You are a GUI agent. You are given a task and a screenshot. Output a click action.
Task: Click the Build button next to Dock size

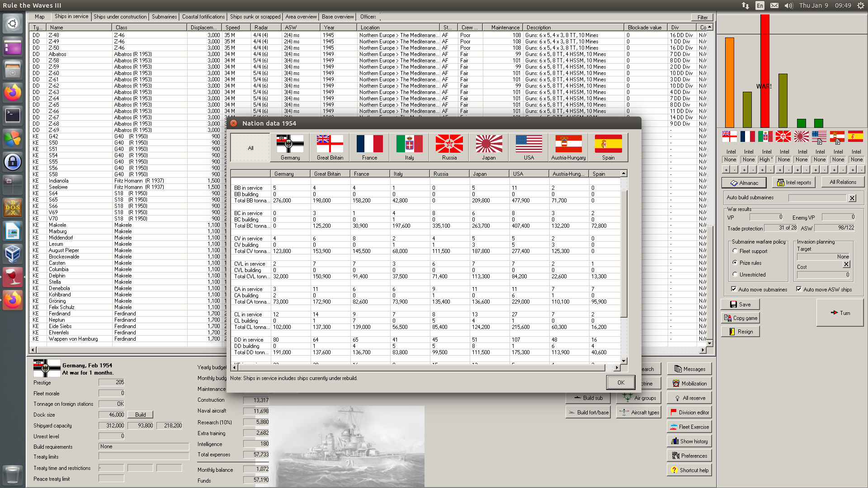pos(141,415)
